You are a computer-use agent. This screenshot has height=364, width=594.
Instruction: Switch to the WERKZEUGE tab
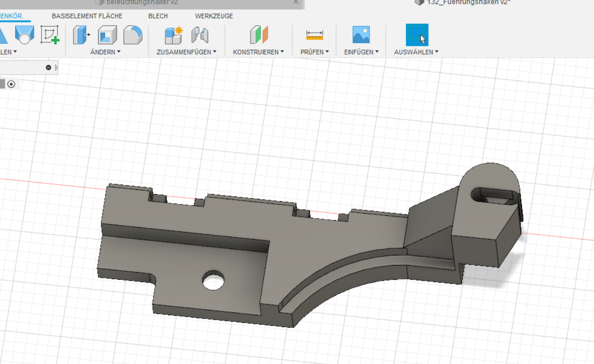pos(214,16)
